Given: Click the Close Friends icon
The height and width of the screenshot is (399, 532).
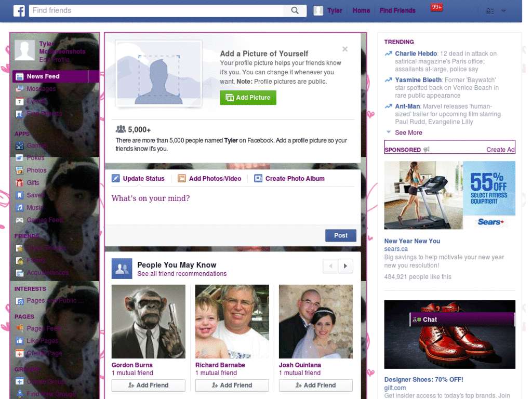Looking at the screenshot, I should coord(19,248).
